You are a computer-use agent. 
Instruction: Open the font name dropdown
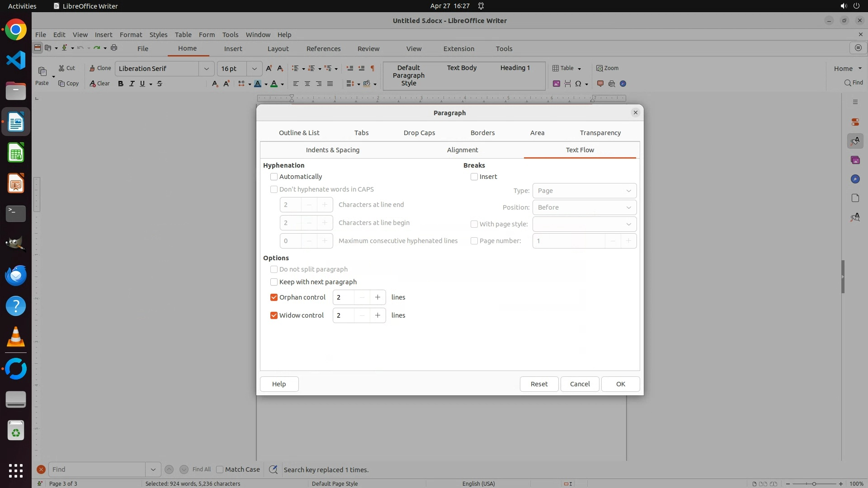pos(207,69)
